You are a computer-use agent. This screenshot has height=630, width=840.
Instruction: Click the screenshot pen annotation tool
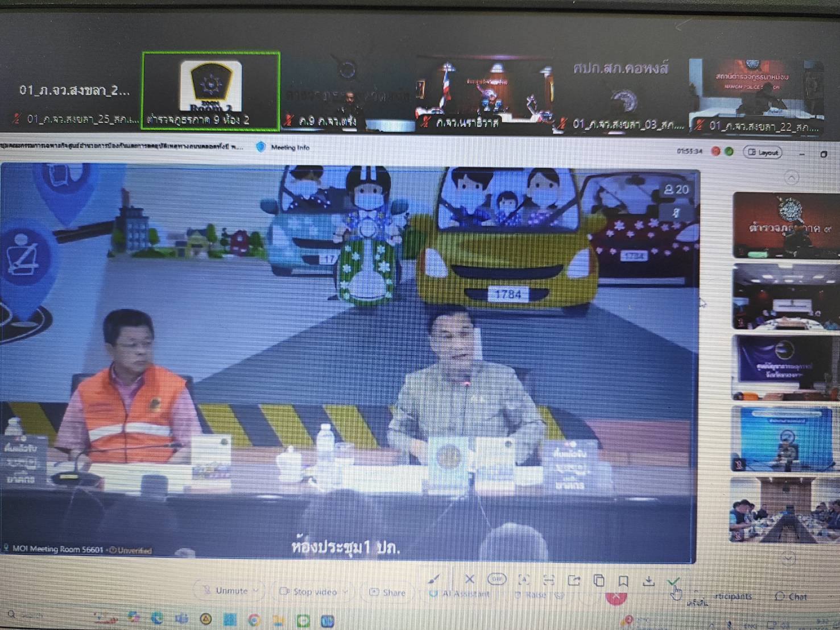point(433,579)
